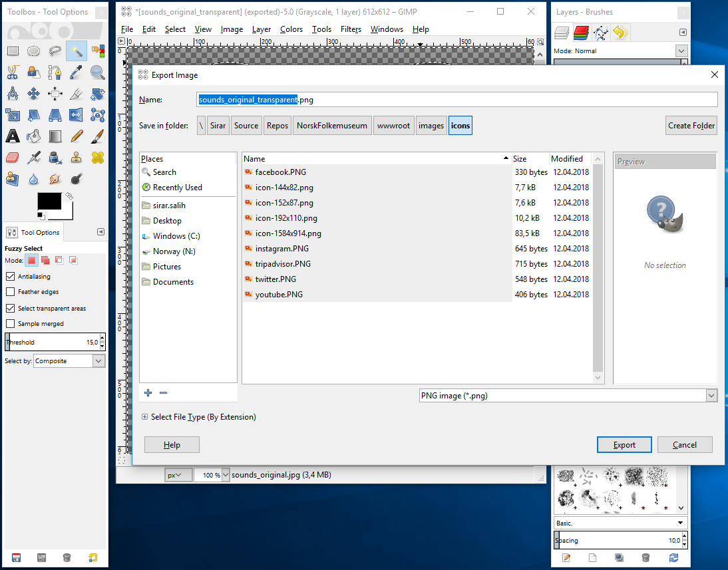728x570 pixels.
Task: Open the Filters menu
Action: click(351, 29)
